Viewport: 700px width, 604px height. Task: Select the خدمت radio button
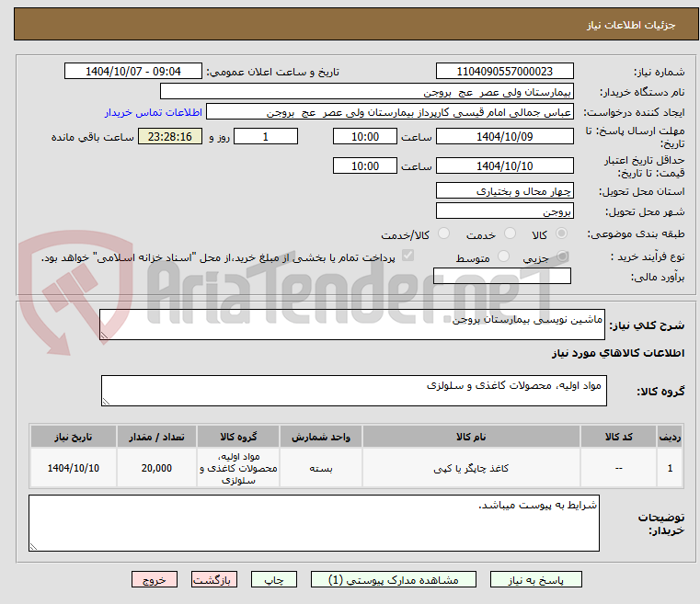pyautogui.click(x=510, y=234)
